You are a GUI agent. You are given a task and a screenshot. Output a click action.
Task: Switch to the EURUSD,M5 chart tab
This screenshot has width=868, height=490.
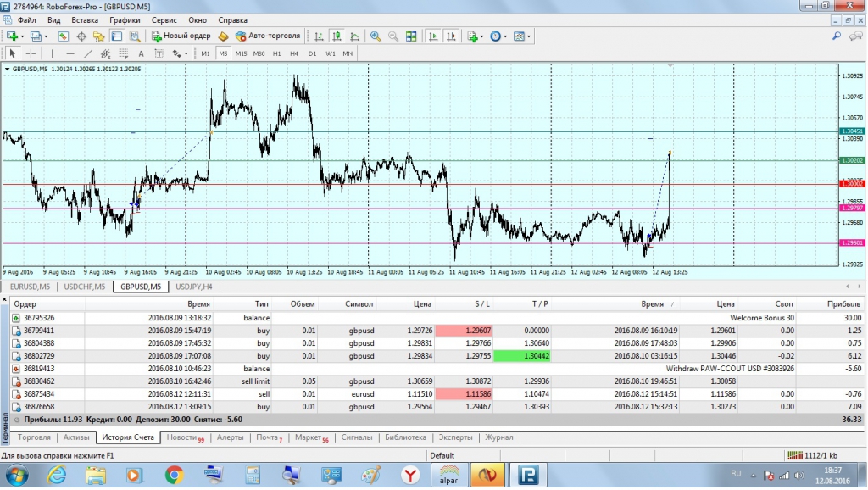(x=31, y=287)
